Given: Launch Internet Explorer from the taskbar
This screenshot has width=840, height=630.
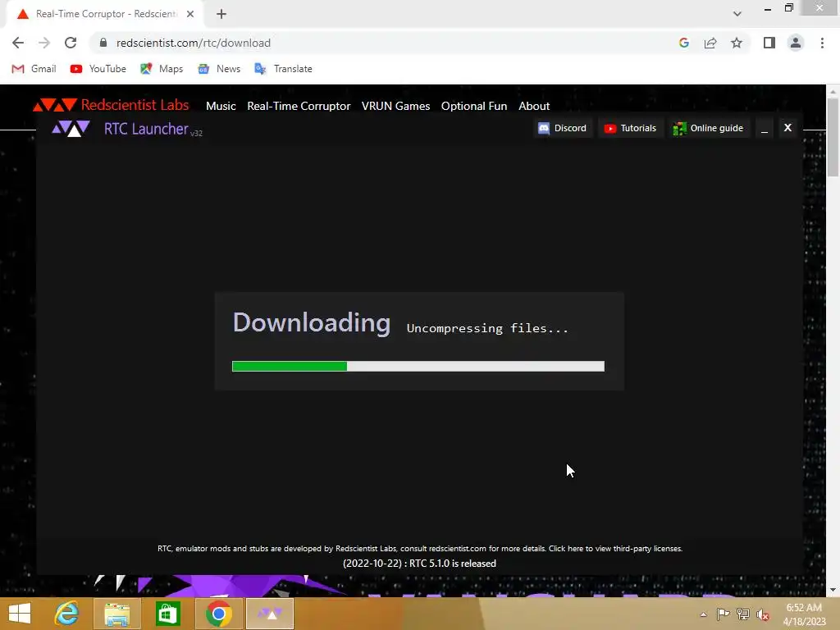Looking at the screenshot, I should 67,614.
